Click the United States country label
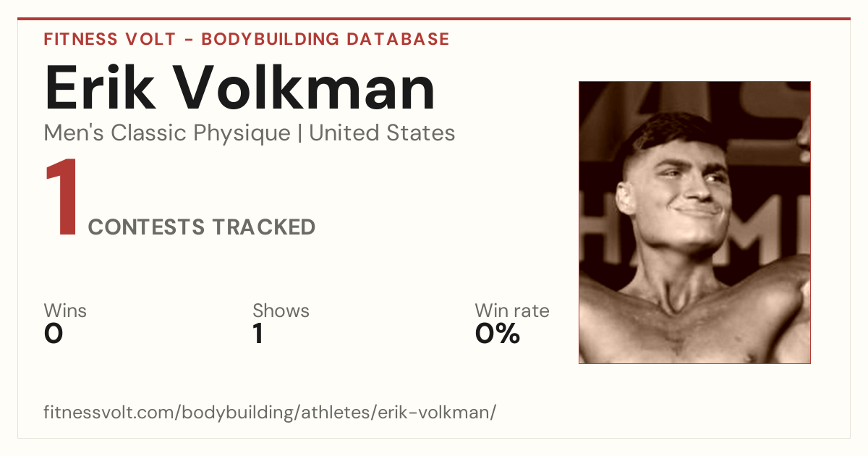This screenshot has height=456, width=868. pos(382,133)
